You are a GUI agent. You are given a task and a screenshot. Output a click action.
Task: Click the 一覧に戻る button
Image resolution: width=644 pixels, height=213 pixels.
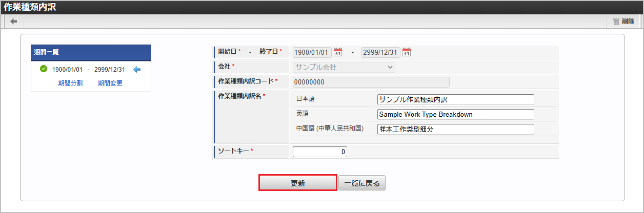pos(362,183)
